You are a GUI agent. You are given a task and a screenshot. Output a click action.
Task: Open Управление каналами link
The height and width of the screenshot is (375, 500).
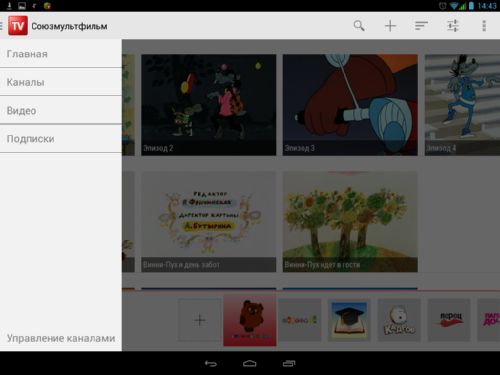[61, 338]
